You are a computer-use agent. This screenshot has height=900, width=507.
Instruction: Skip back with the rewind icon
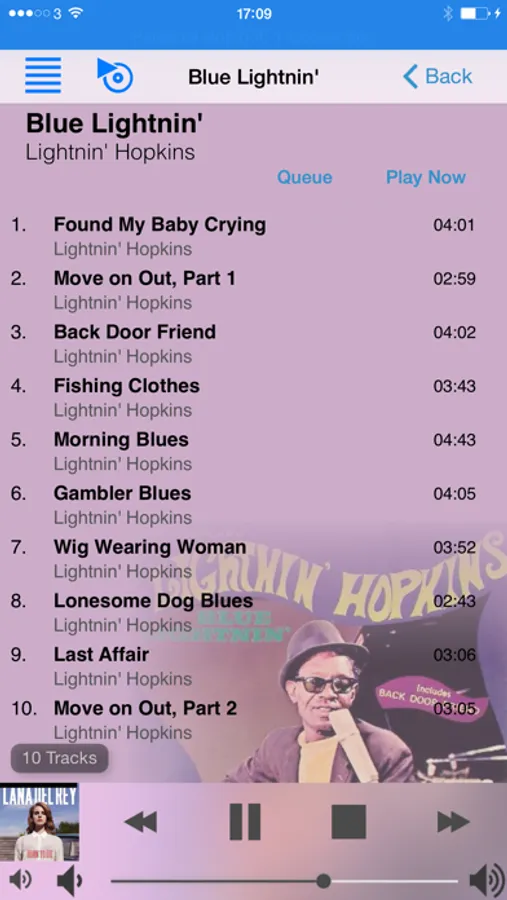click(141, 822)
